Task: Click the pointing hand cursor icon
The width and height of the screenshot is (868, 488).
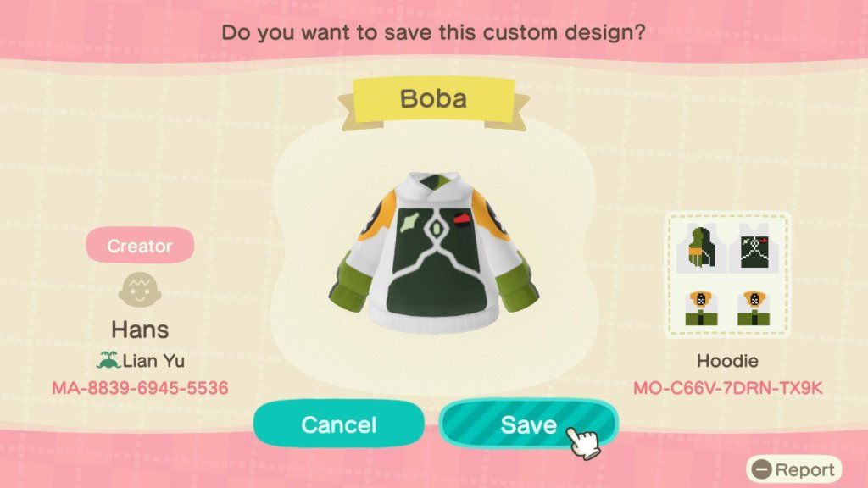Action: coord(583,441)
